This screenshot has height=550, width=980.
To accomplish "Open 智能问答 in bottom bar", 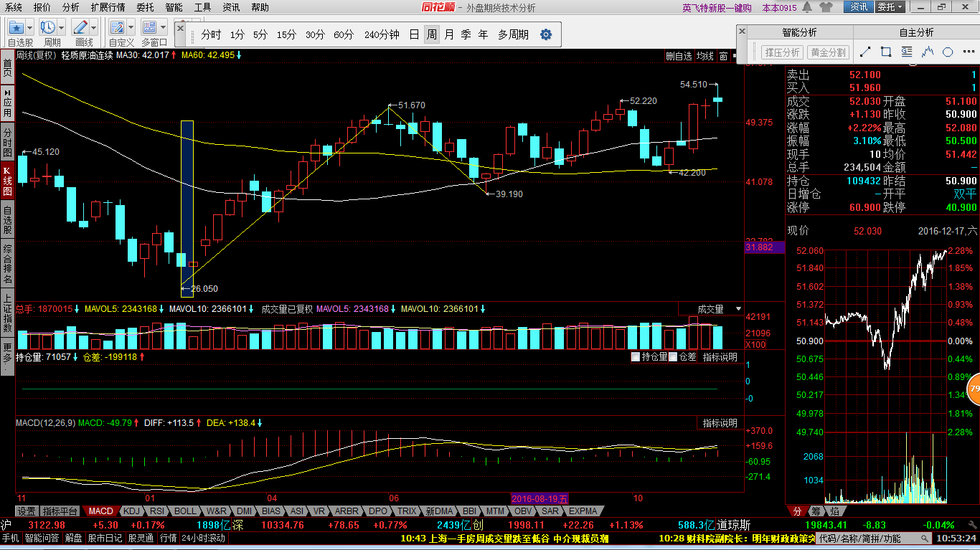I will [x=42, y=539].
